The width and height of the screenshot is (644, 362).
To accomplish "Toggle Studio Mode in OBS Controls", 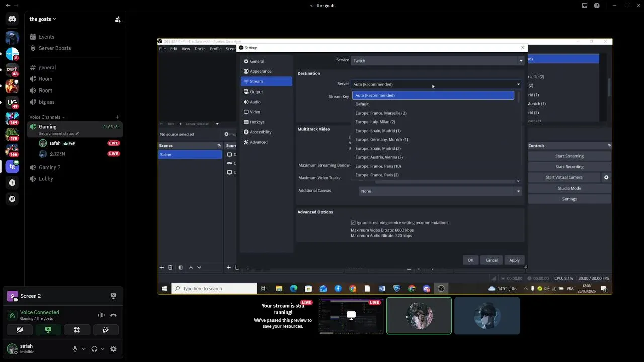I will point(569,188).
